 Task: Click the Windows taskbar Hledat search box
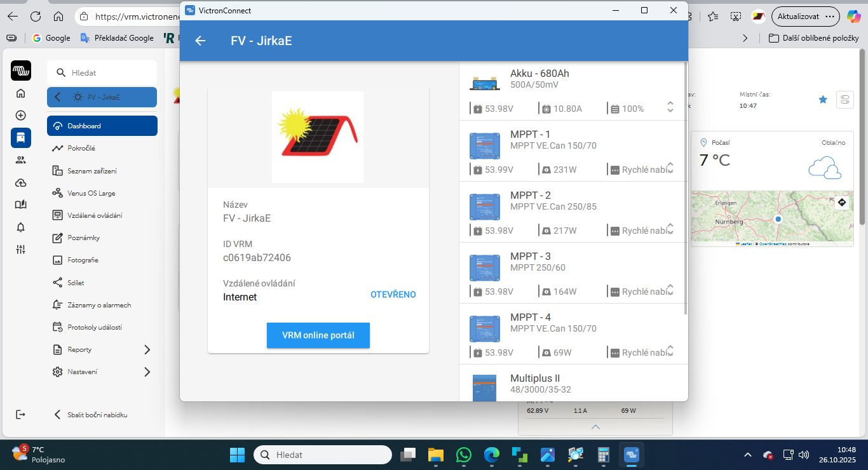(323, 455)
